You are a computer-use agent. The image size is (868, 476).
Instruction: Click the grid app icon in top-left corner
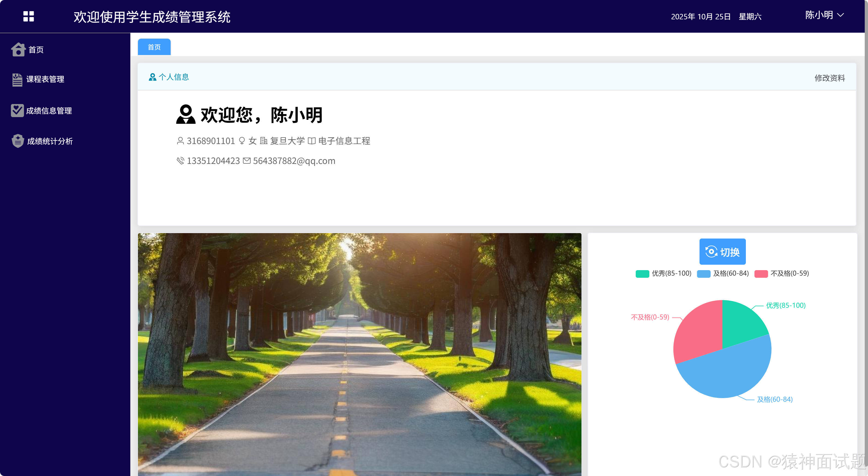29,16
